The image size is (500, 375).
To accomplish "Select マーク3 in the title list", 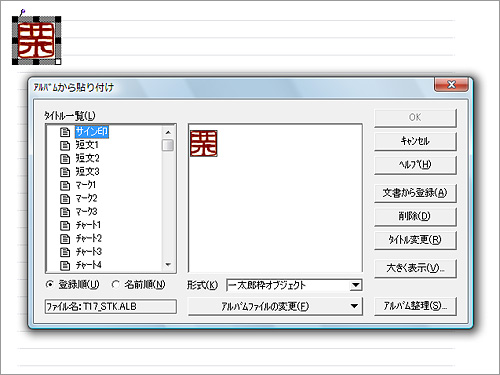I will (86, 212).
